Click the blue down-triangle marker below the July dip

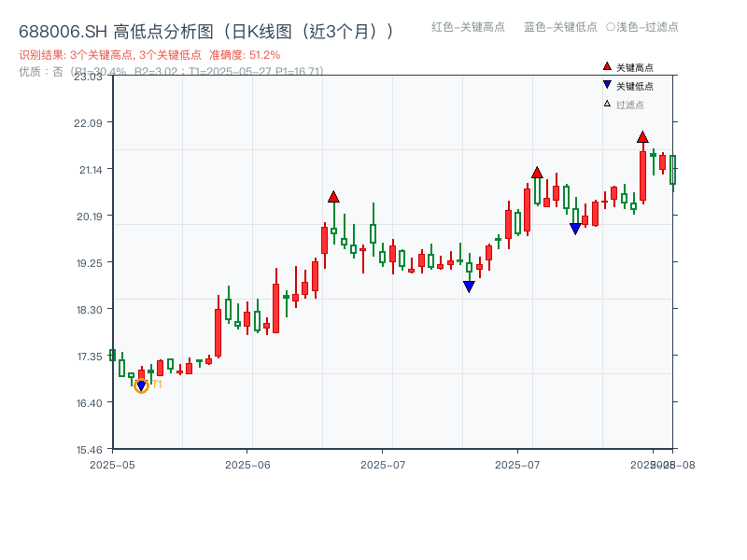pos(469,286)
